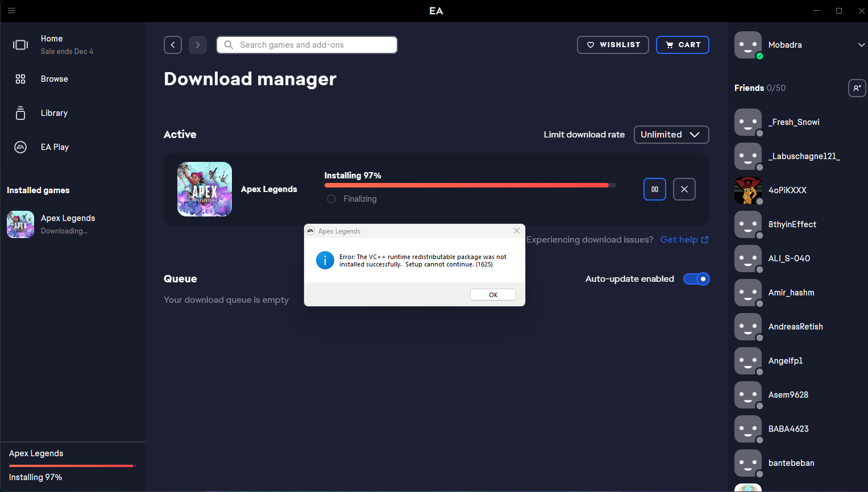This screenshot has width=868, height=492.
Task: Minimize the EA app window
Action: click(x=816, y=10)
